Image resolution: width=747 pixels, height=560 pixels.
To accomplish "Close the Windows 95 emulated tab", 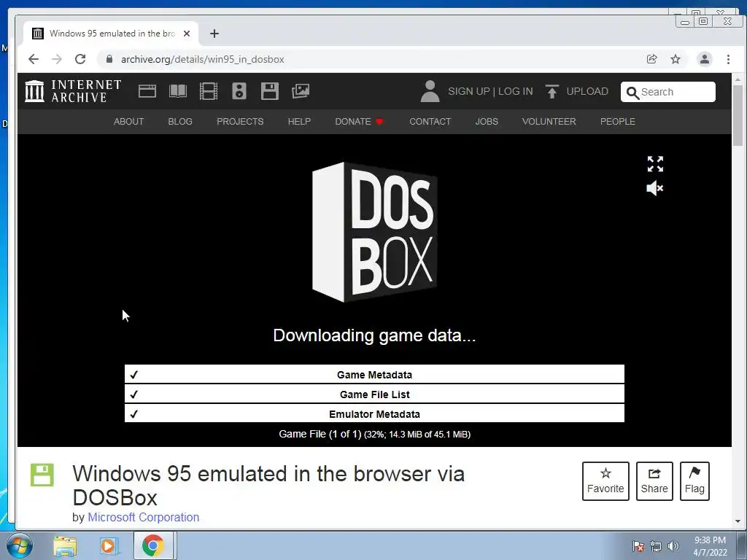I will (x=187, y=34).
